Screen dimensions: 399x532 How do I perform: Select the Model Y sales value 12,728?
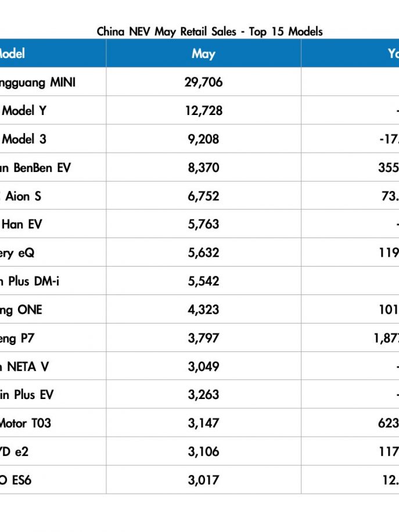[204, 110]
